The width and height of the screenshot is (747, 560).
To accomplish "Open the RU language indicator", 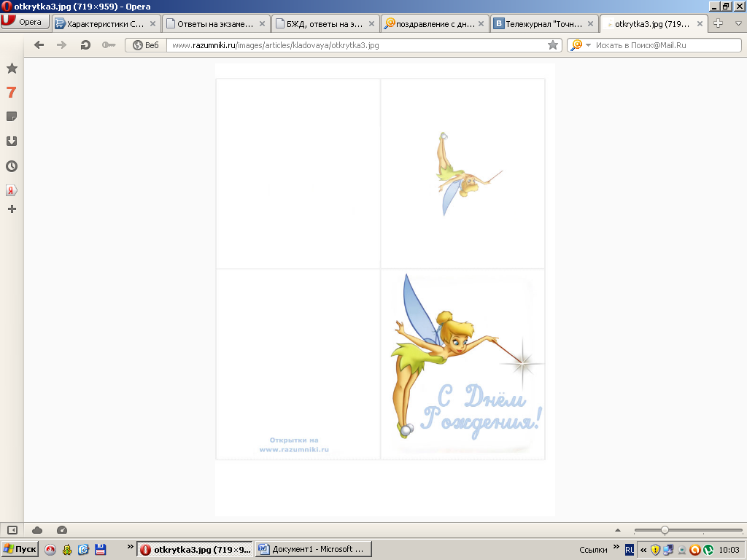I will pyautogui.click(x=630, y=550).
